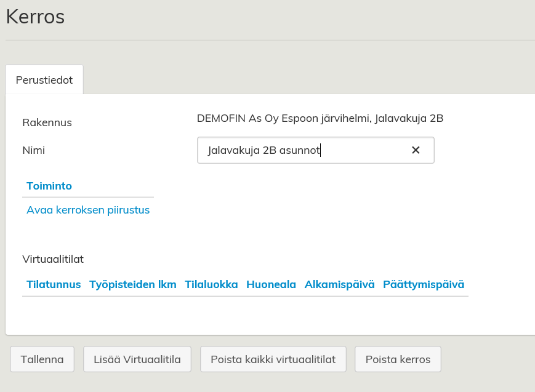
Task: Sort by the Päättymispäivä column header
Action: [424, 284]
